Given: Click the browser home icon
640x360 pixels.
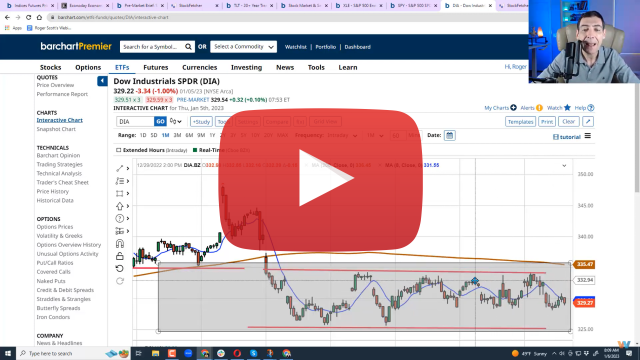Looking at the screenshot, I should (x=39, y=17).
